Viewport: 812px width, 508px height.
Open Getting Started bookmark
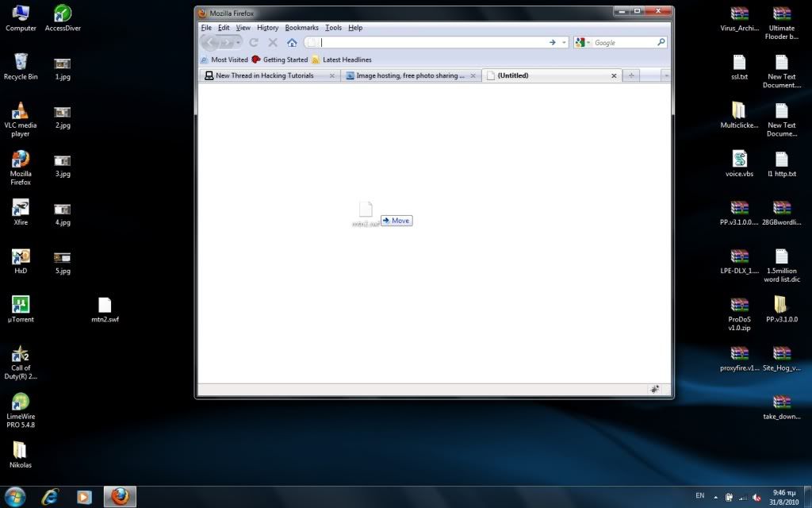pyautogui.click(x=280, y=60)
